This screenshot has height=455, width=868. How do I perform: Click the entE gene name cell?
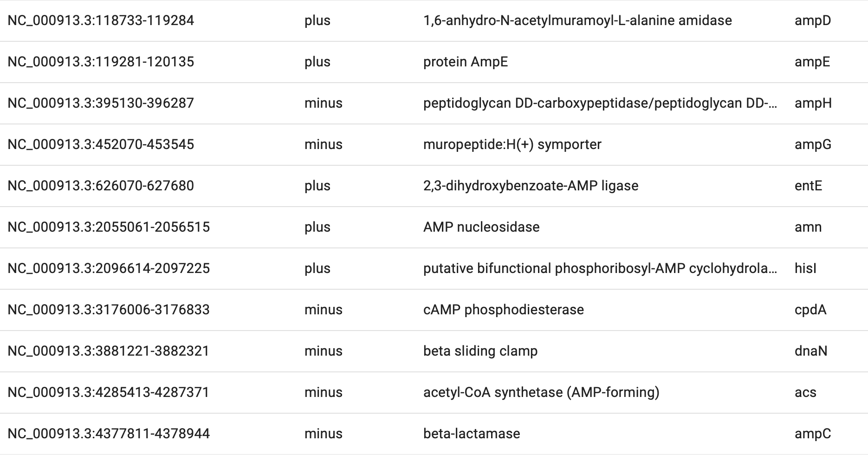[x=808, y=186]
